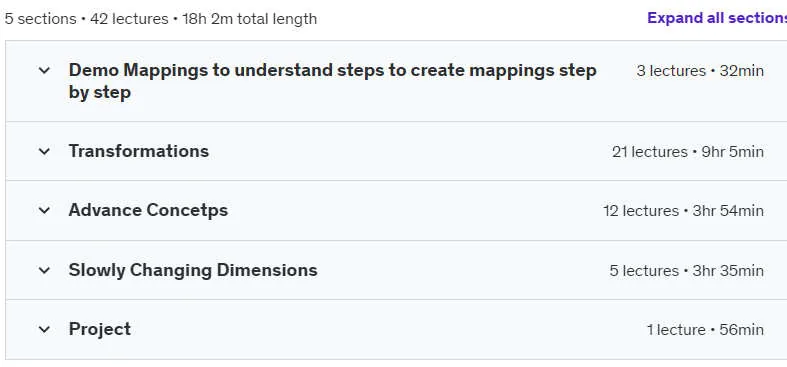Expand the Demo Mappings section chevron
The height and width of the screenshot is (367, 787).
click(x=44, y=70)
